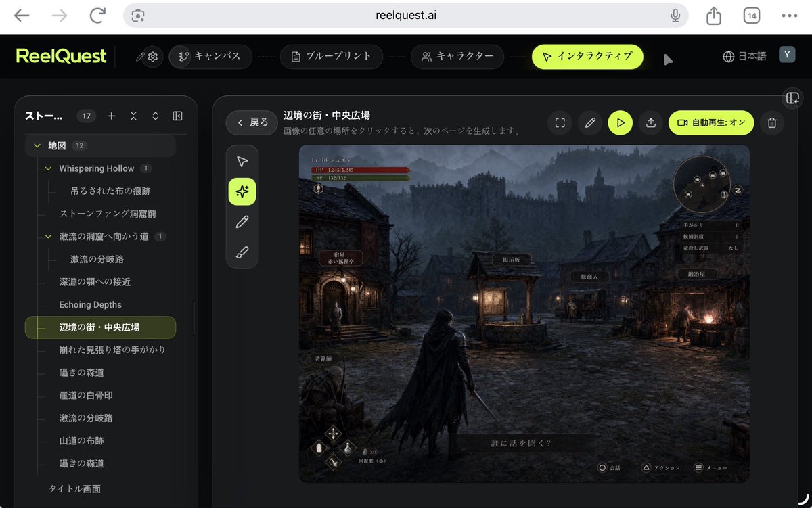Select Echoing Depths in the tree
Screen dimensions: 812x508
point(91,305)
